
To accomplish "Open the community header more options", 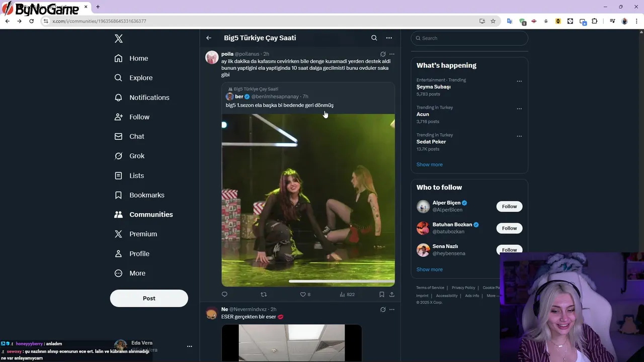I will click(x=389, y=38).
